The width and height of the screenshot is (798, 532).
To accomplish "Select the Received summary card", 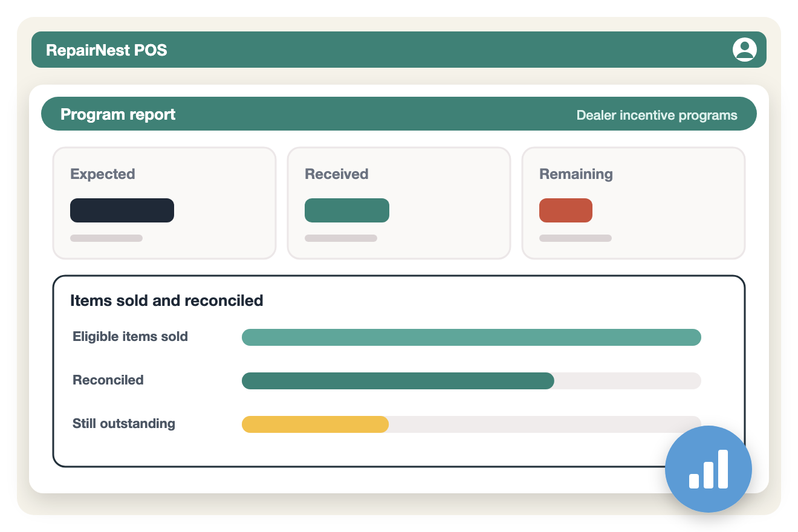I will point(399,203).
